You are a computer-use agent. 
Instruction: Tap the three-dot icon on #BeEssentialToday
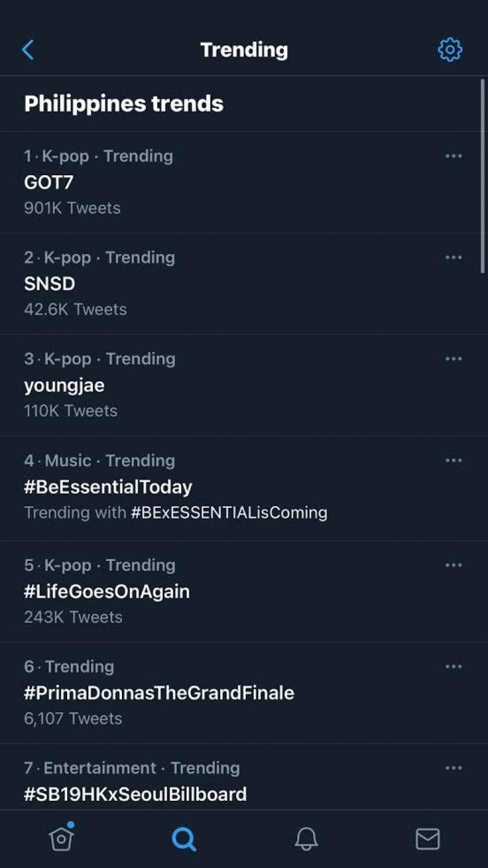tap(454, 460)
